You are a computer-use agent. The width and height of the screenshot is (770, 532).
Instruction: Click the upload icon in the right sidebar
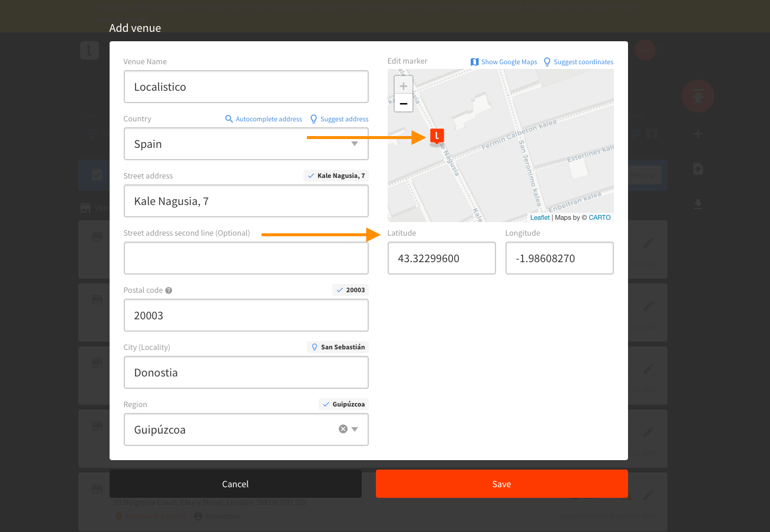(x=698, y=169)
